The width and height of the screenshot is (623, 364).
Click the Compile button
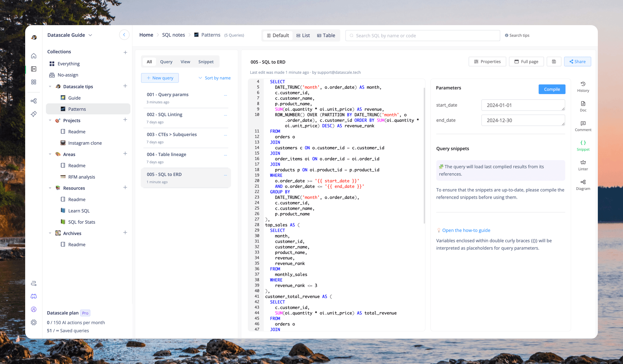click(x=552, y=89)
